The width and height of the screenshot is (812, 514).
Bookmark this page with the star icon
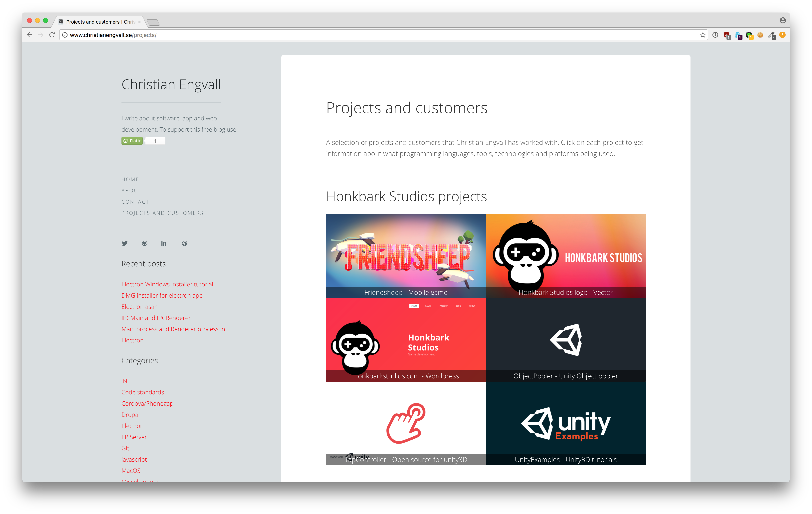click(x=702, y=35)
